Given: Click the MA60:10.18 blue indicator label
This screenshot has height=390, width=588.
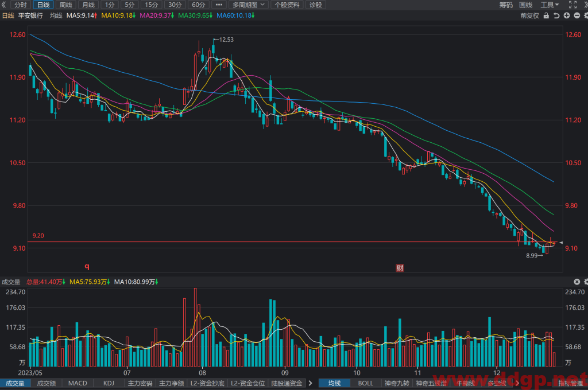Looking at the screenshot, I should point(235,15).
